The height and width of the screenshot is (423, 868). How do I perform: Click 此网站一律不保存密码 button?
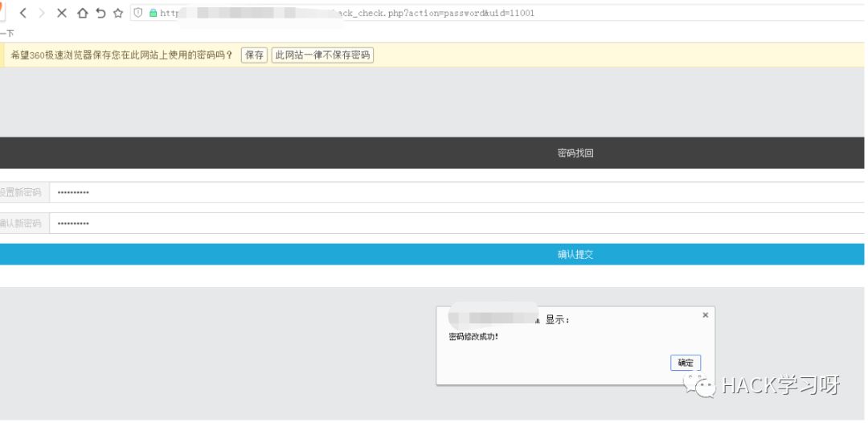pyautogui.click(x=322, y=55)
